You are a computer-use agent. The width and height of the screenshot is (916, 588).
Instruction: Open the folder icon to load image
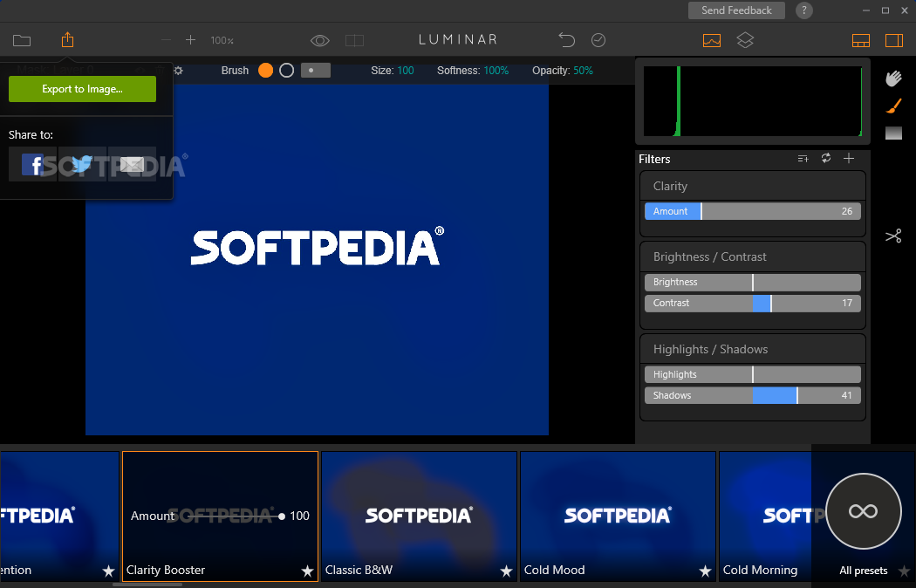click(22, 40)
